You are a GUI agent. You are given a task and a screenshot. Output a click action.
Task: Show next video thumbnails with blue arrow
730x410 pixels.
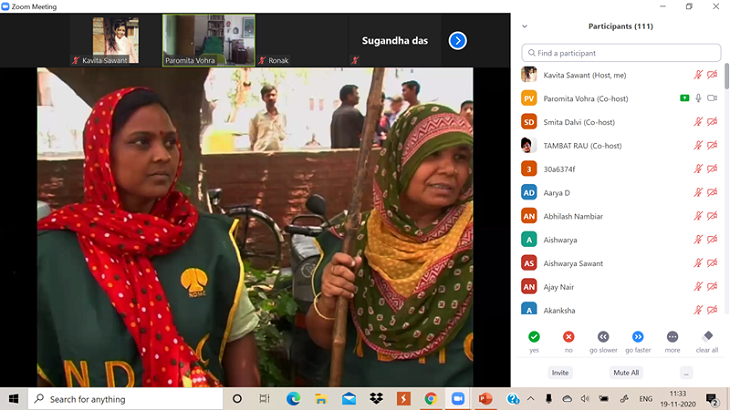click(457, 41)
